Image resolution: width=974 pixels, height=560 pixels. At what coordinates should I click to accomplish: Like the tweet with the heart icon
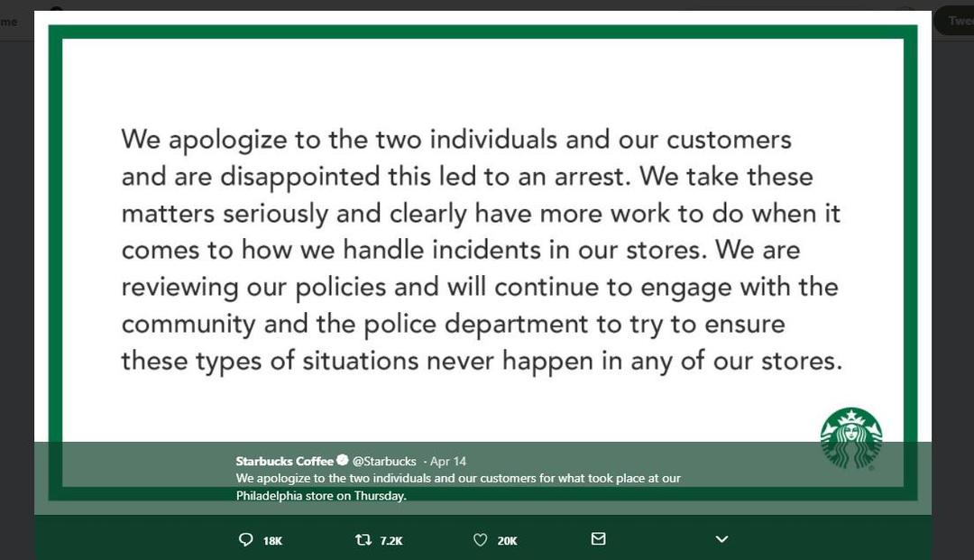tap(480, 540)
